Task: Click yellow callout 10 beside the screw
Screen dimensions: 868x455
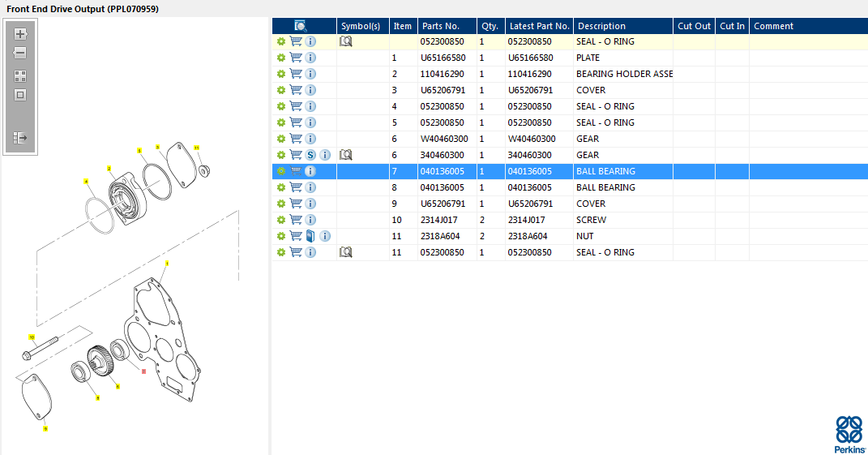Action: pyautogui.click(x=32, y=337)
